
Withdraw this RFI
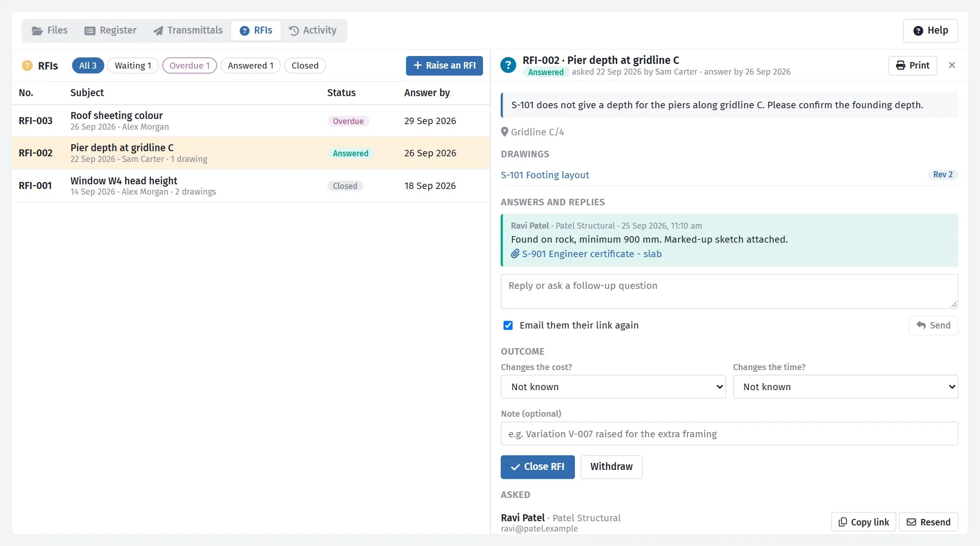coord(611,467)
